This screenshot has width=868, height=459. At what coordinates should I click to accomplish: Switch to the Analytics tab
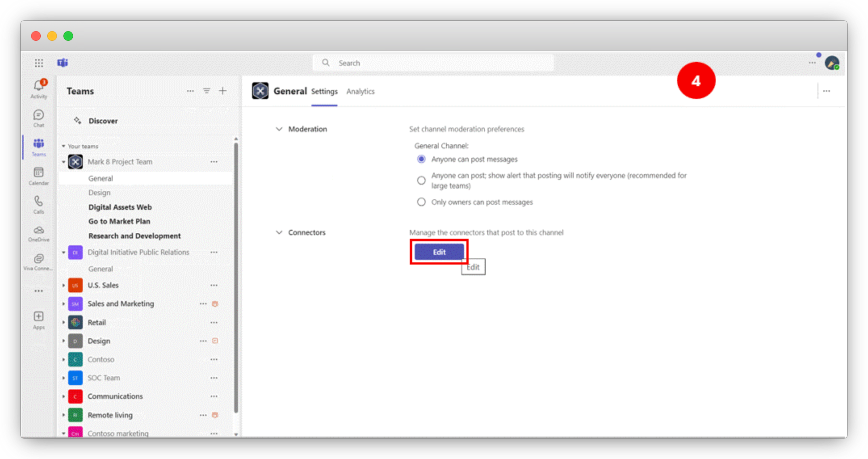tap(360, 92)
